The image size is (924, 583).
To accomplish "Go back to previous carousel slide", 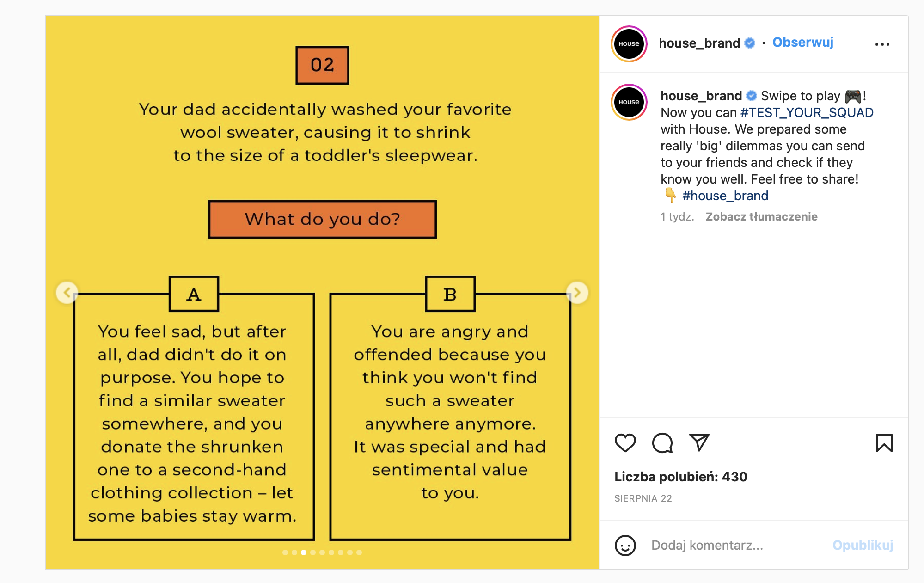I will pyautogui.click(x=67, y=293).
